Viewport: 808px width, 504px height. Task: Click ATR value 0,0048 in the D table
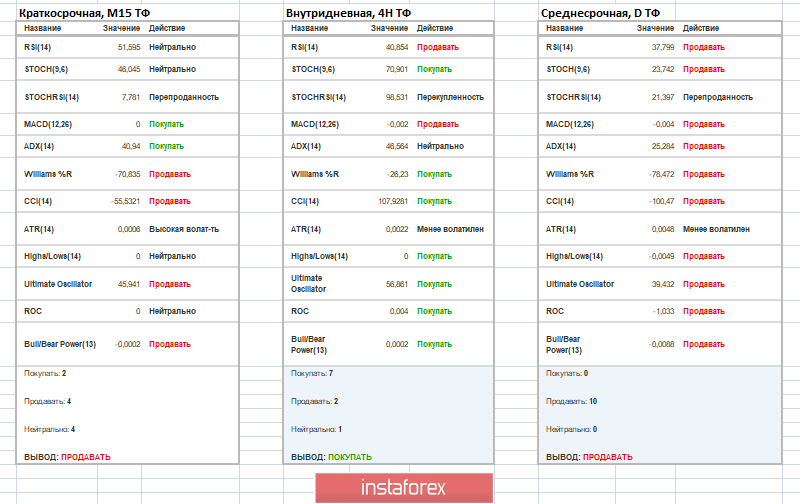pyautogui.click(x=663, y=229)
